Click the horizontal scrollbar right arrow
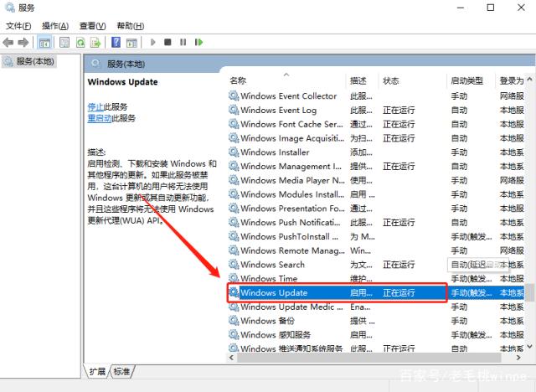 518,358
